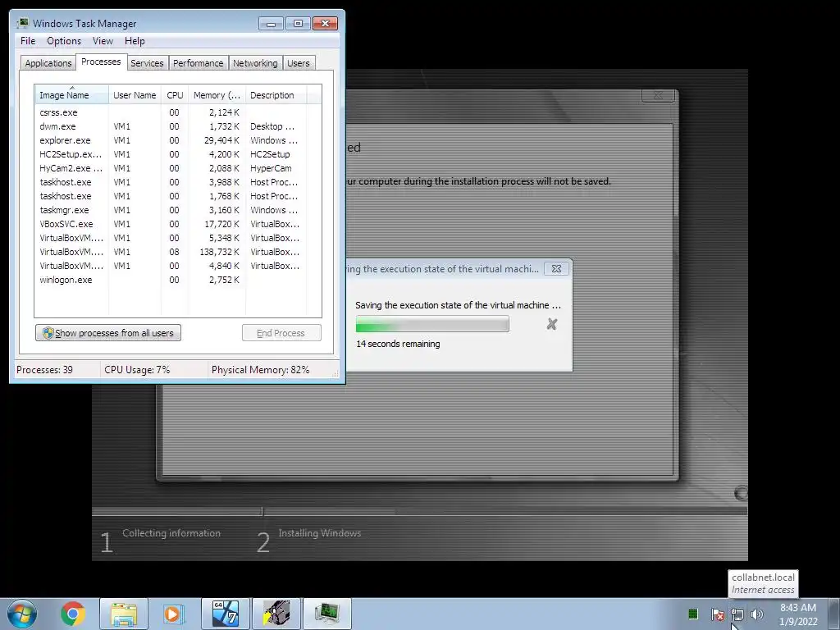Open the network tray icon

tap(737, 614)
